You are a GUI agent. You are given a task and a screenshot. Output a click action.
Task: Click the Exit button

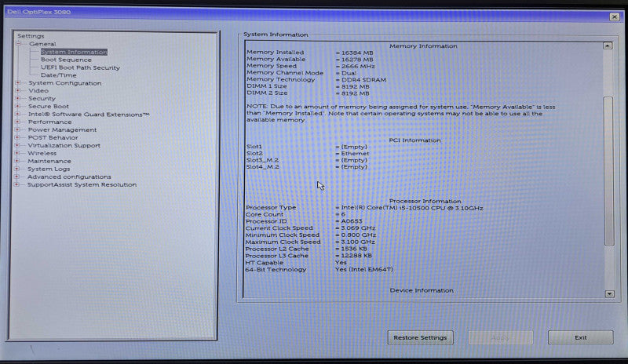(580, 337)
